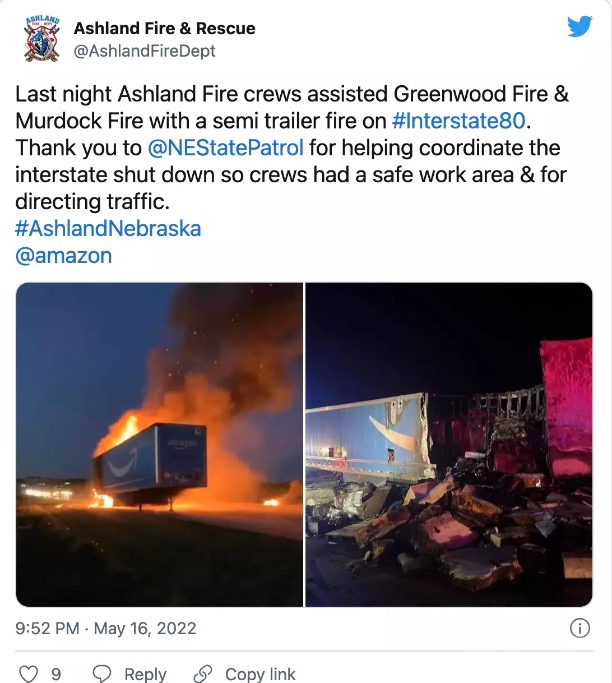Click the Twitter bird logo
The height and width of the screenshot is (683, 612).
click(x=579, y=27)
